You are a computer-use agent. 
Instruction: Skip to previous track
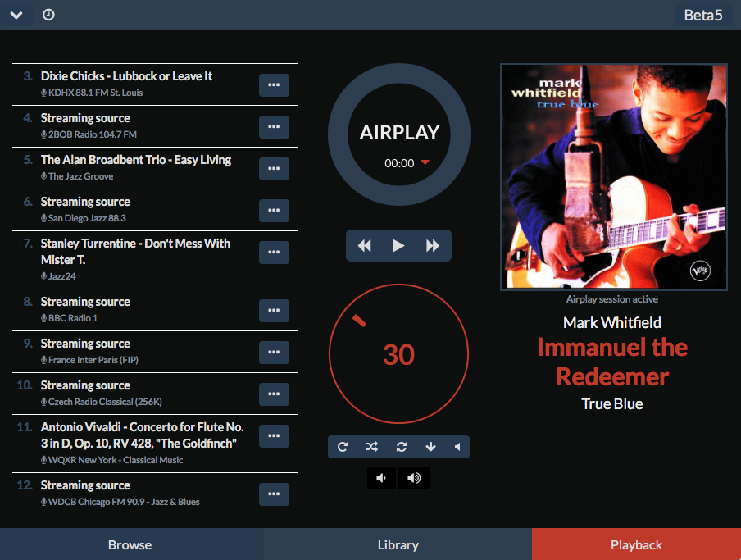tap(365, 246)
